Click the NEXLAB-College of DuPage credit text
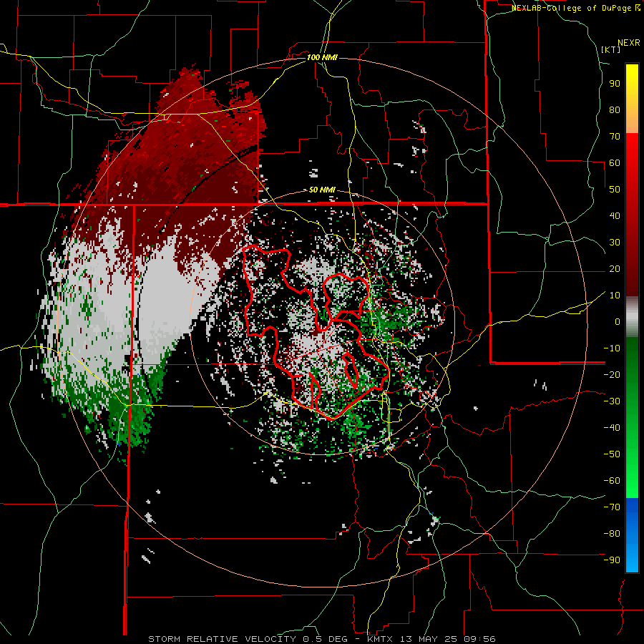 click(575, 8)
